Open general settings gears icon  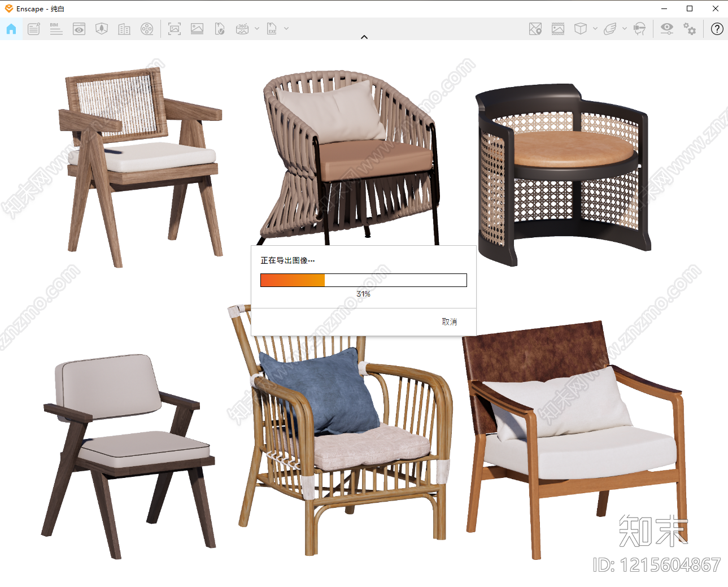(690, 29)
